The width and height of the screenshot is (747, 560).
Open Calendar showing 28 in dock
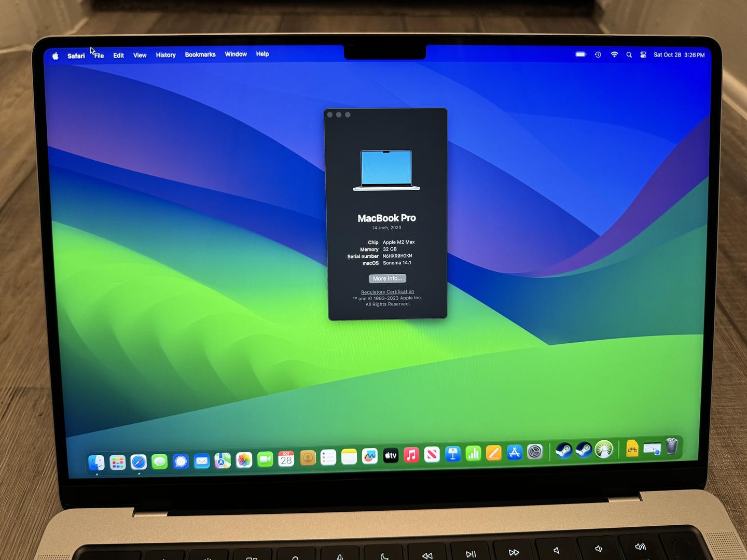(x=286, y=458)
